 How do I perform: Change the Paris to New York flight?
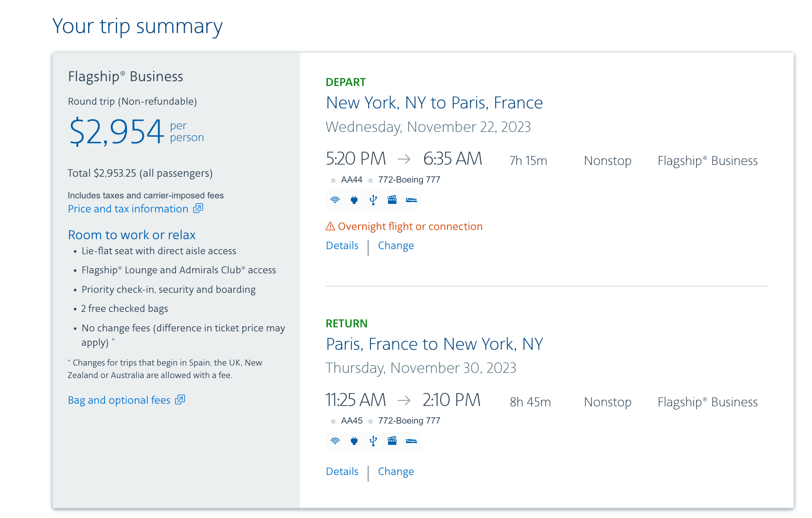(396, 471)
